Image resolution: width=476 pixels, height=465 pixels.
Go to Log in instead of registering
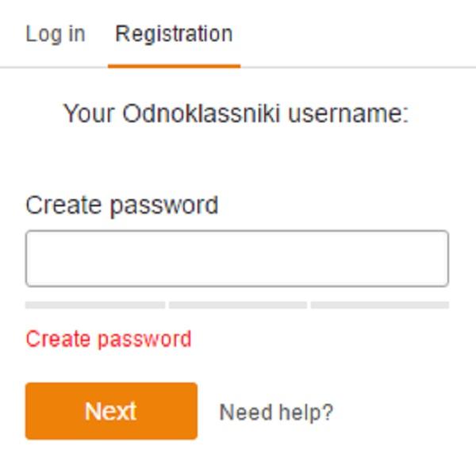click(55, 34)
